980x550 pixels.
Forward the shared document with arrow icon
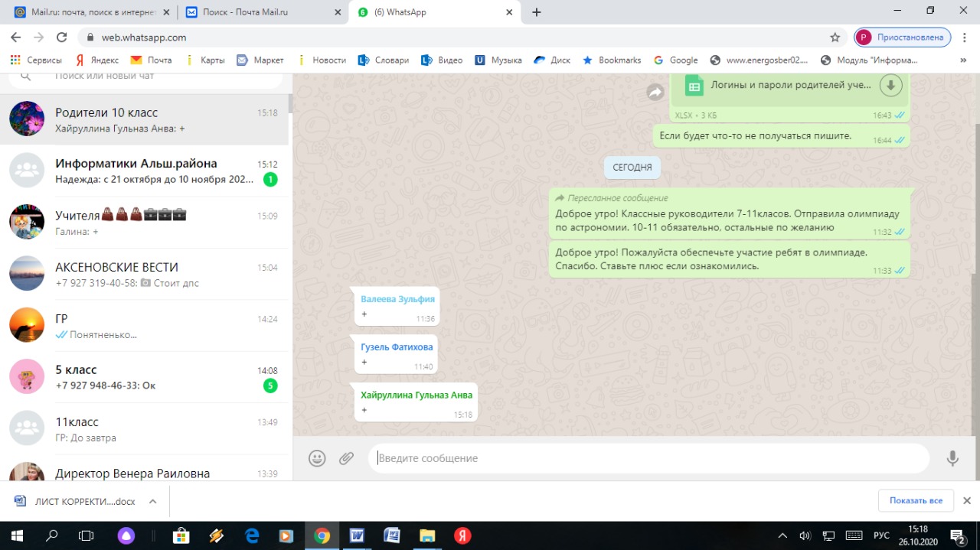[655, 93]
